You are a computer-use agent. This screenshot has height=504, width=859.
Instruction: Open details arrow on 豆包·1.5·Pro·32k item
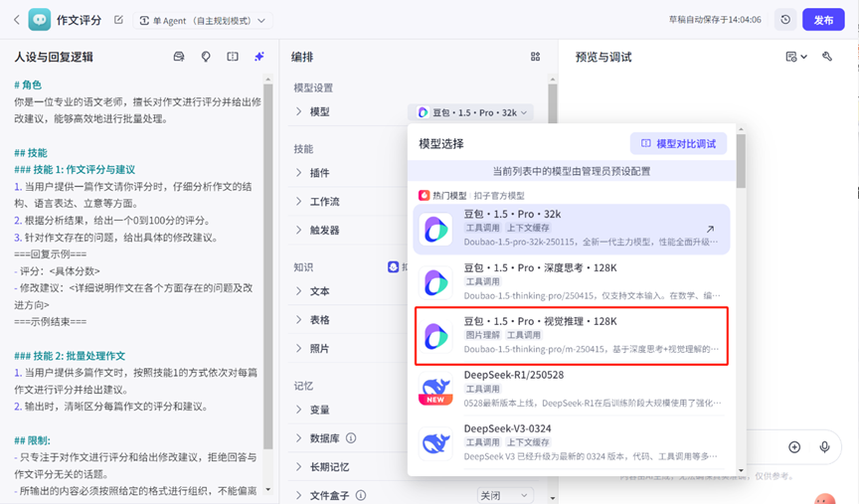(x=710, y=229)
